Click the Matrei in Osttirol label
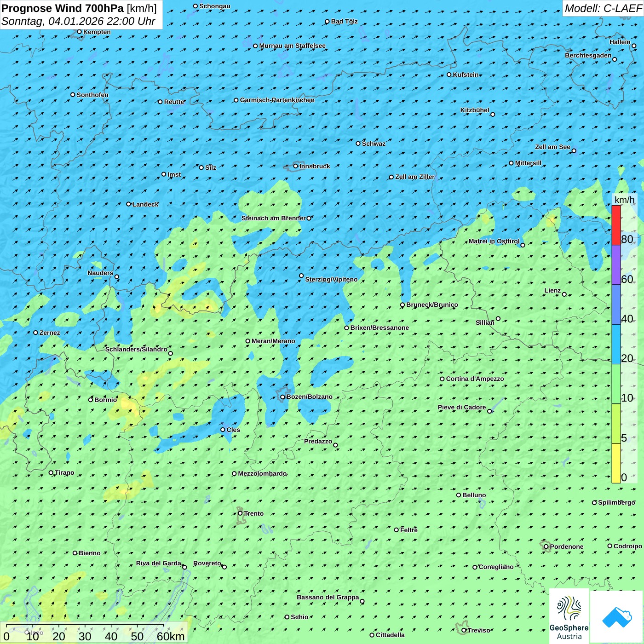The image size is (644, 644). coord(494,241)
